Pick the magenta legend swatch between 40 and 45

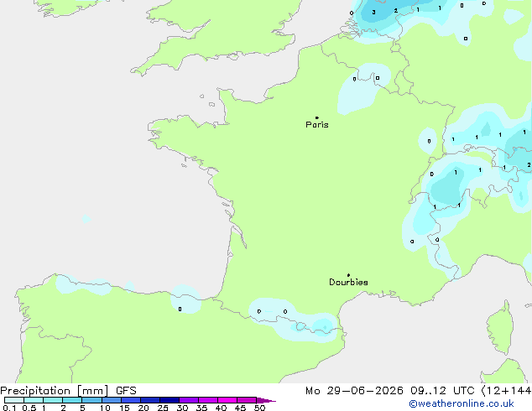(227, 400)
